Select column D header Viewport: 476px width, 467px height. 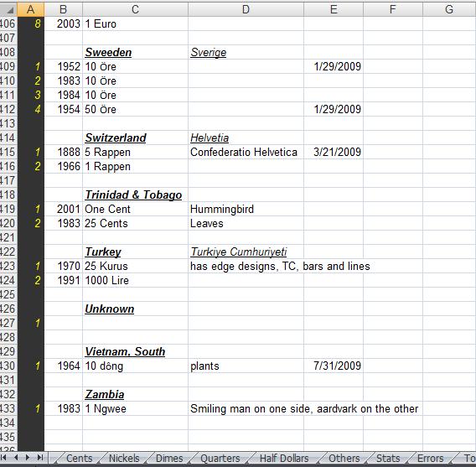click(x=246, y=9)
